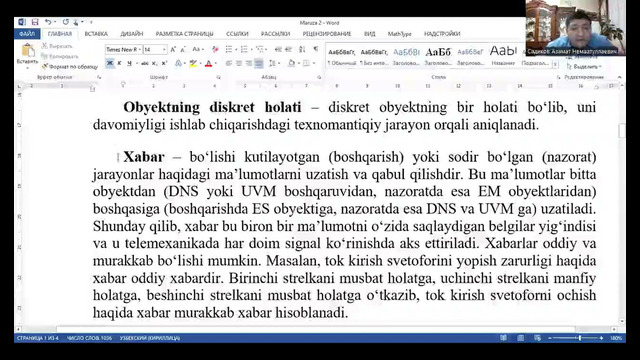Image resolution: width=640 pixels, height=360 pixels.
Task: Apply the Без интервала style
Action: click(374, 56)
